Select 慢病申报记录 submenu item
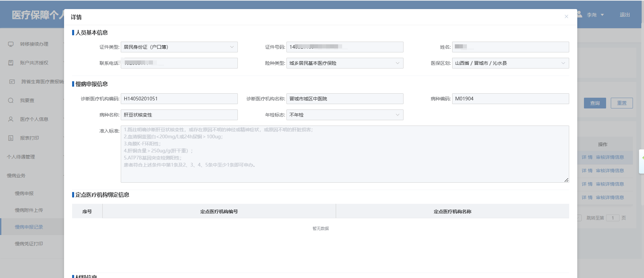644x278 pixels. [x=29, y=227]
